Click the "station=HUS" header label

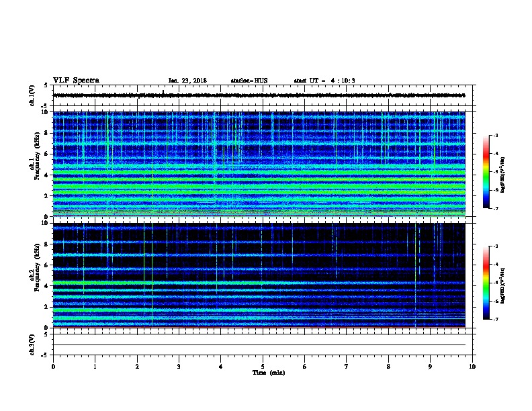coord(249,81)
